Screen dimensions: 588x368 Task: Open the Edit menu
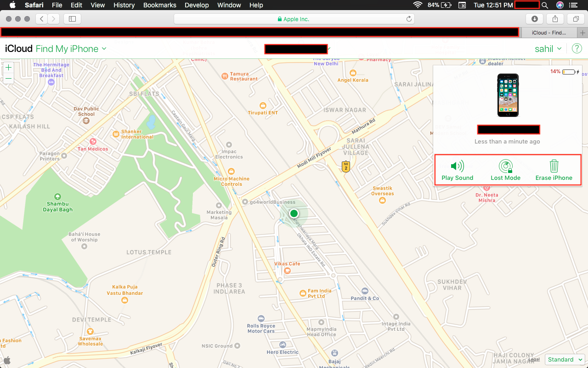(77, 5)
